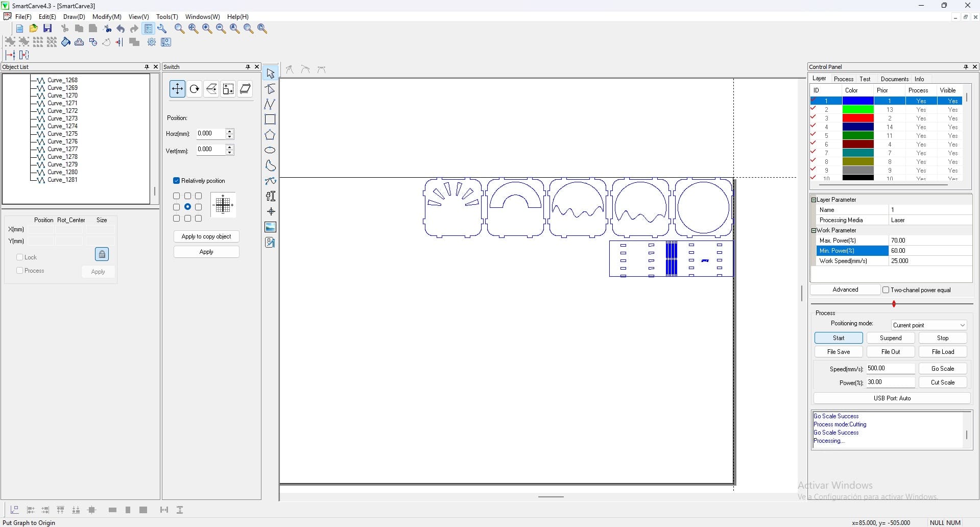Screen dimensions: 980x527
Task: Click the USB Port: Auto button
Action: pos(892,398)
